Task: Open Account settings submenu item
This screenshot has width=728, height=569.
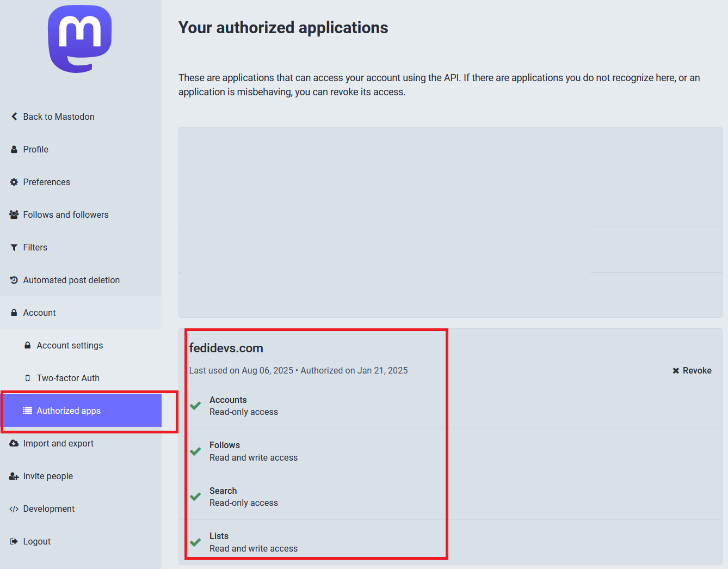Action: point(70,345)
